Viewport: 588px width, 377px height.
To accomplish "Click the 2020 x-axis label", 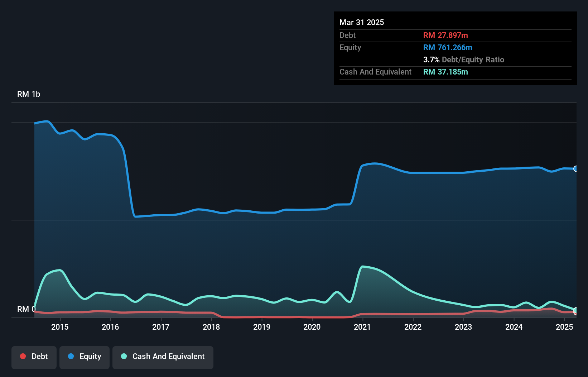I will click(x=312, y=327).
